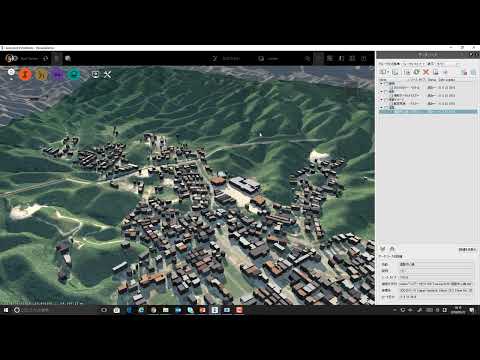Click the white circular view-settings icon
This screenshot has height=360, width=480.
[11, 72]
